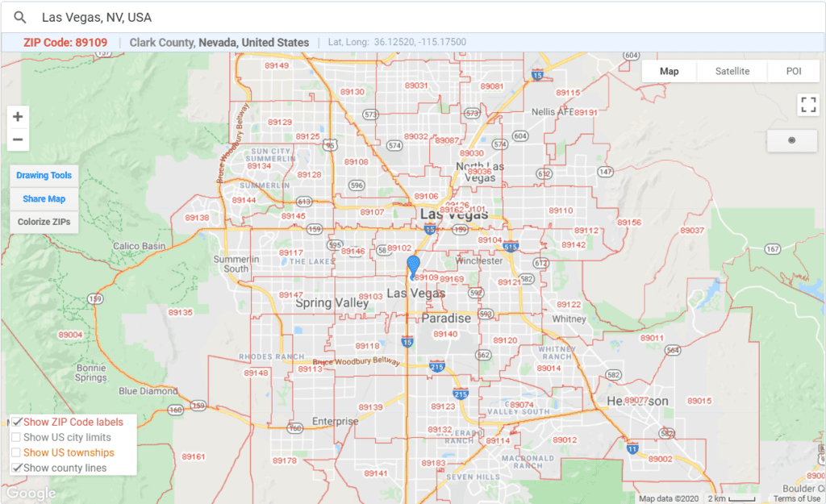
Task: Toggle fullscreen map view
Action: [808, 105]
